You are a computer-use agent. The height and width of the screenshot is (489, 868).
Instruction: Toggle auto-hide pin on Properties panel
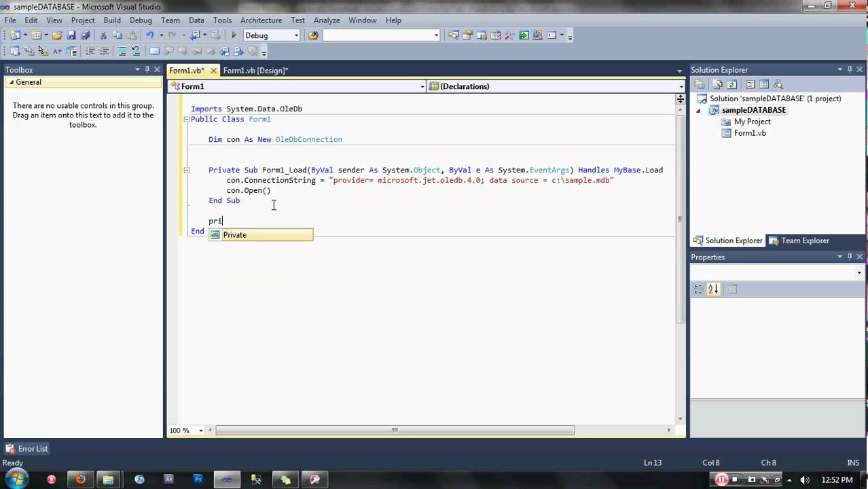pyautogui.click(x=850, y=257)
